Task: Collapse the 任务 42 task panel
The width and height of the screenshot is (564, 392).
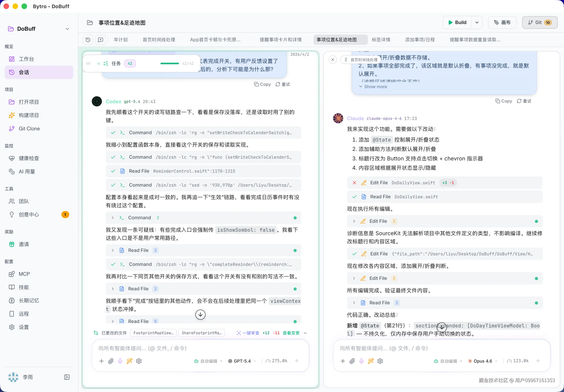Action: click(99, 64)
